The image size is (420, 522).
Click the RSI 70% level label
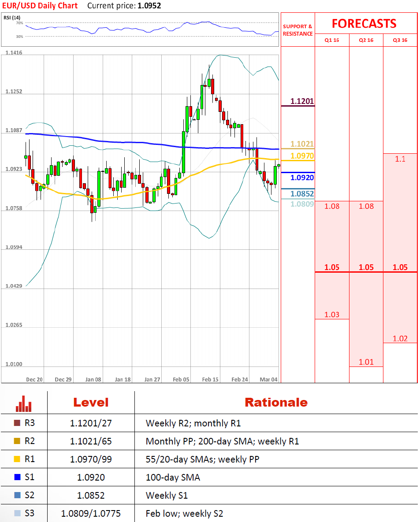point(20,23)
